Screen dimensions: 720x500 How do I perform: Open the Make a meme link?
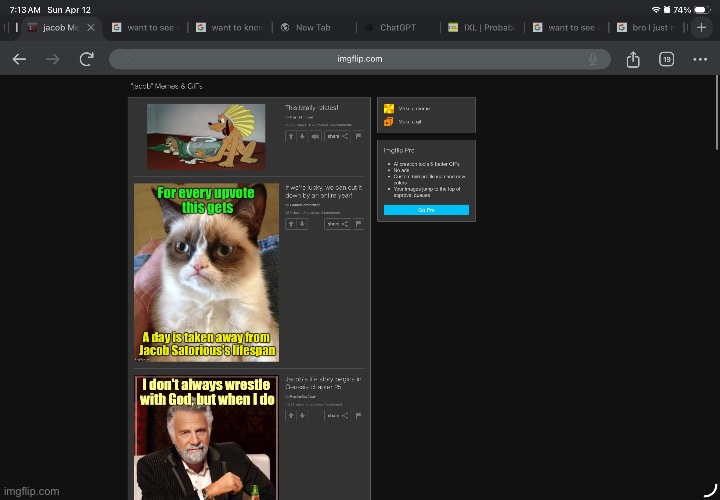click(414, 109)
